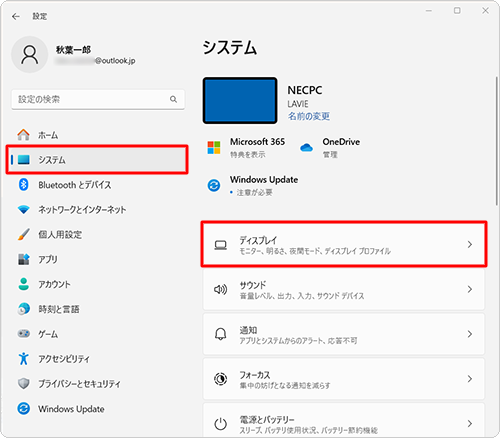This screenshot has height=438, width=500.
Task: Click the プライバシーとセキュリティ shield icon
Action: 23,384
